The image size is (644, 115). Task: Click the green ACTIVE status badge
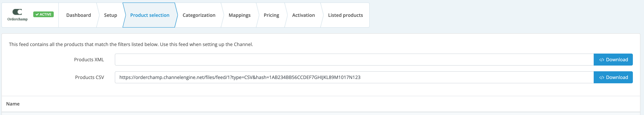pyautogui.click(x=43, y=15)
